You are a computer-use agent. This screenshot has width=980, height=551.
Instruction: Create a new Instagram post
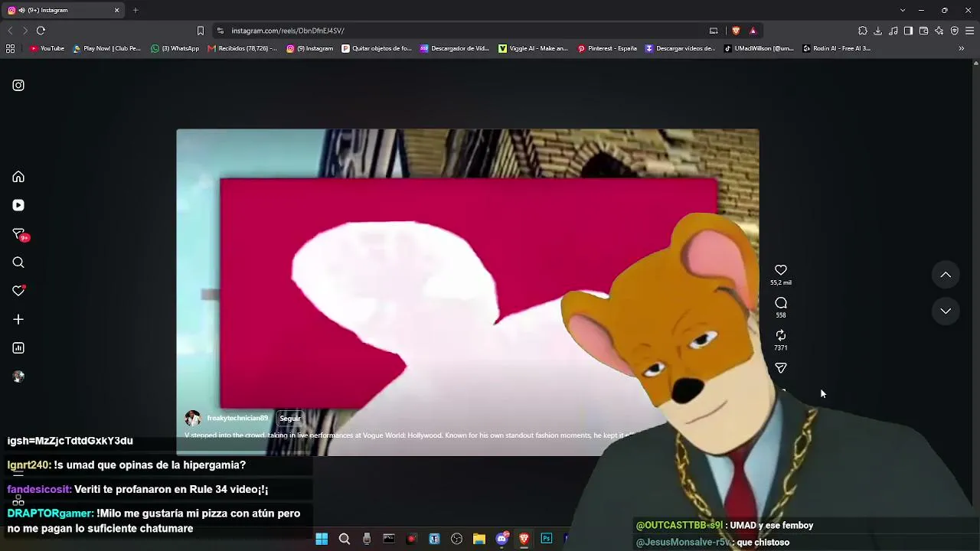18,319
